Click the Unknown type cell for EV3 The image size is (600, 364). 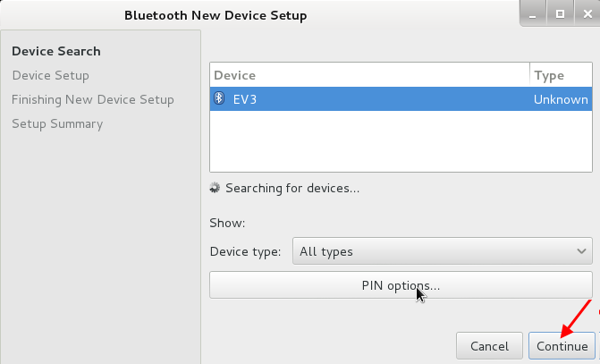click(561, 99)
